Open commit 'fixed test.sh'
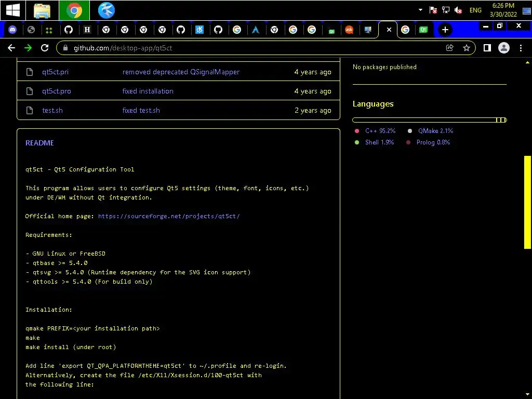This screenshot has width=532, height=399. tap(141, 110)
